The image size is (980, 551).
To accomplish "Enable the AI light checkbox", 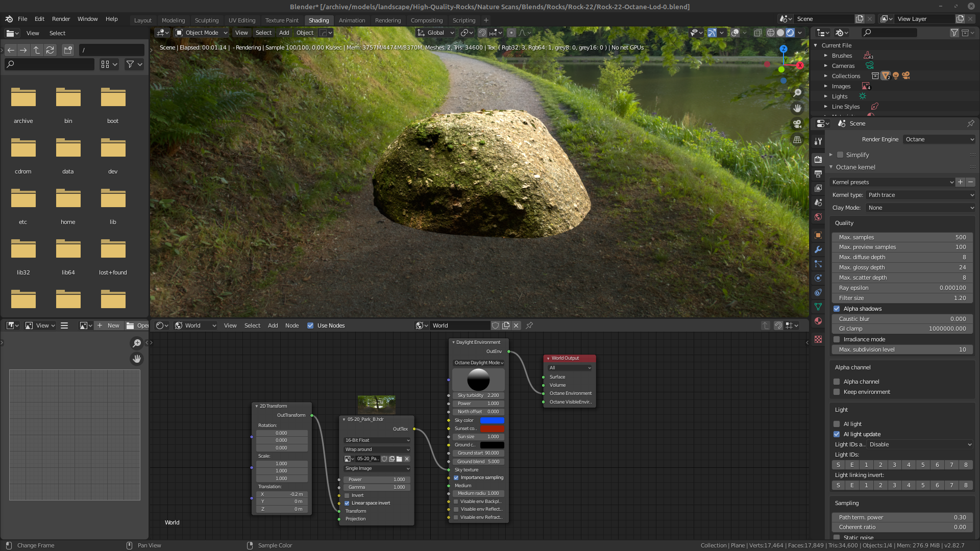I will tap(837, 424).
